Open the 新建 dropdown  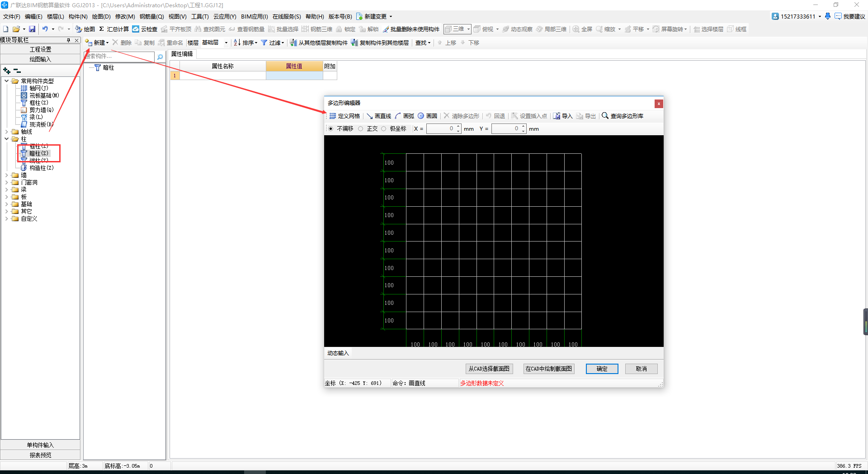(x=97, y=43)
